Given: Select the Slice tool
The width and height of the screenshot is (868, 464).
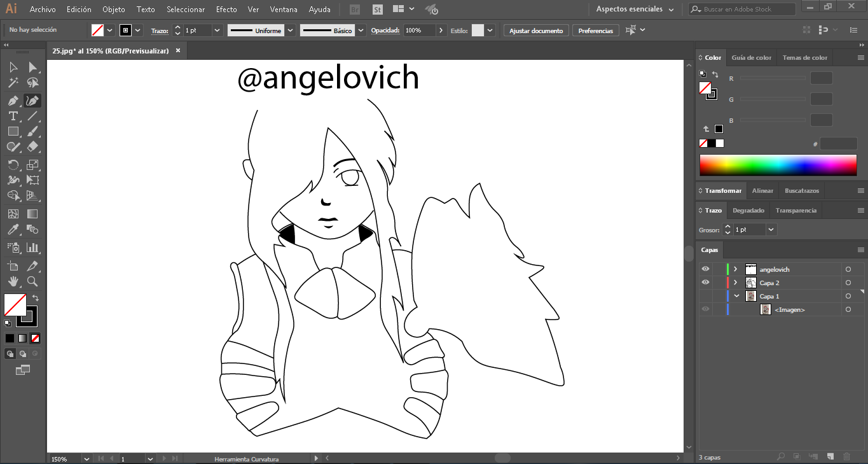Looking at the screenshot, I should 32,266.
